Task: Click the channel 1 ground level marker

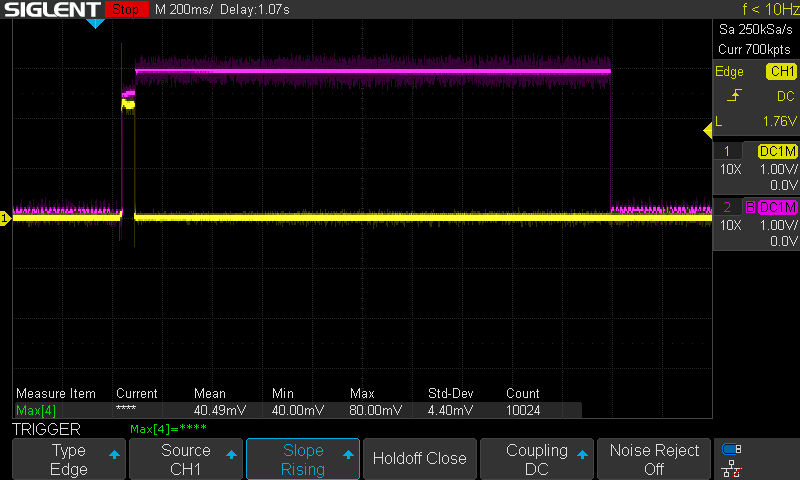Action: (5, 218)
